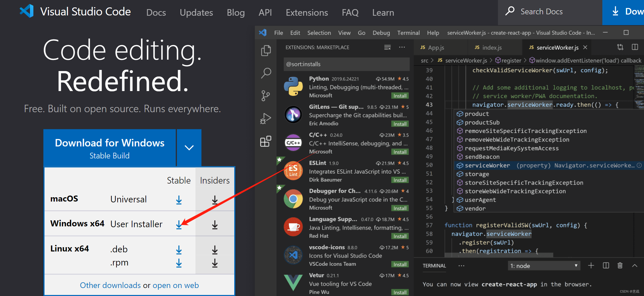The height and width of the screenshot is (296, 644).
Task: Click the split terminal icon
Action: [x=606, y=266]
